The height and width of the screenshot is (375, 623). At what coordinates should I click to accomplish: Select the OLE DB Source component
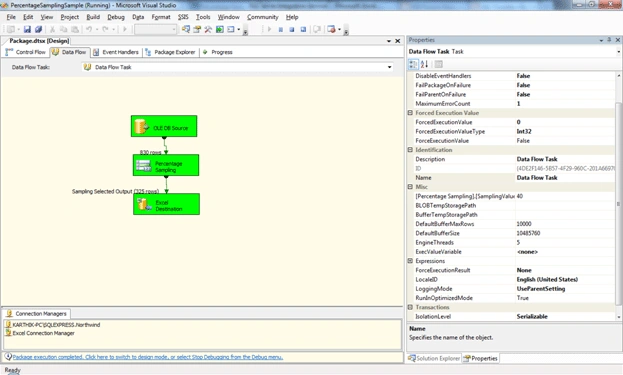click(164, 126)
